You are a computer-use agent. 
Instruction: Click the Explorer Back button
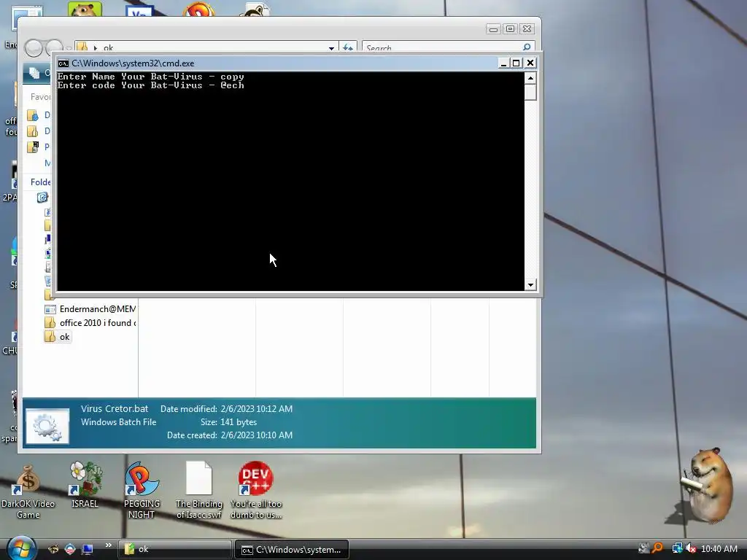coord(34,47)
